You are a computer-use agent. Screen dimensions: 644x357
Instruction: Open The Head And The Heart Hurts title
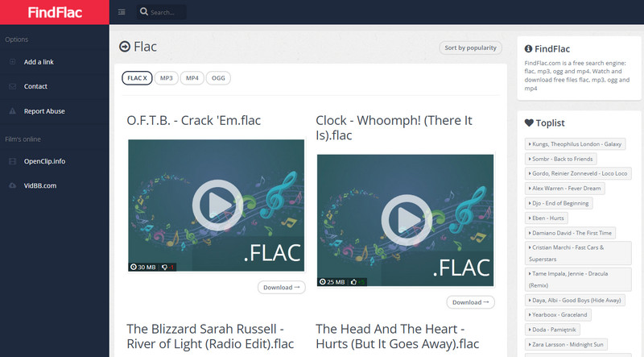(397, 336)
